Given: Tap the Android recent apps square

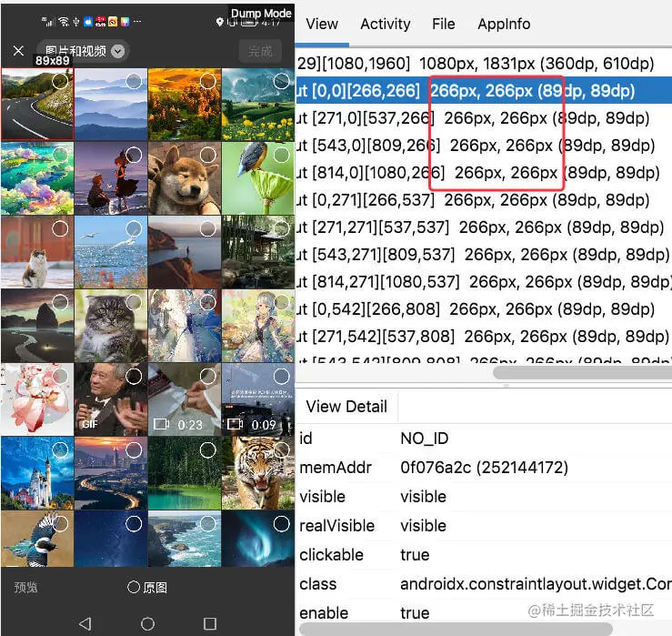Looking at the screenshot, I should (x=209, y=623).
